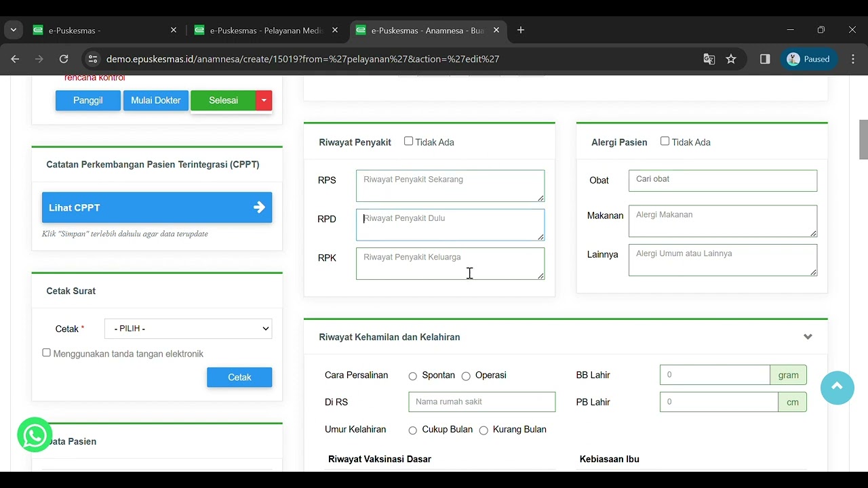Image resolution: width=868 pixels, height=488 pixels.
Task: Switch to e-Puskesmas Pelayanan Medis tab
Action: pyautogui.click(x=265, y=30)
